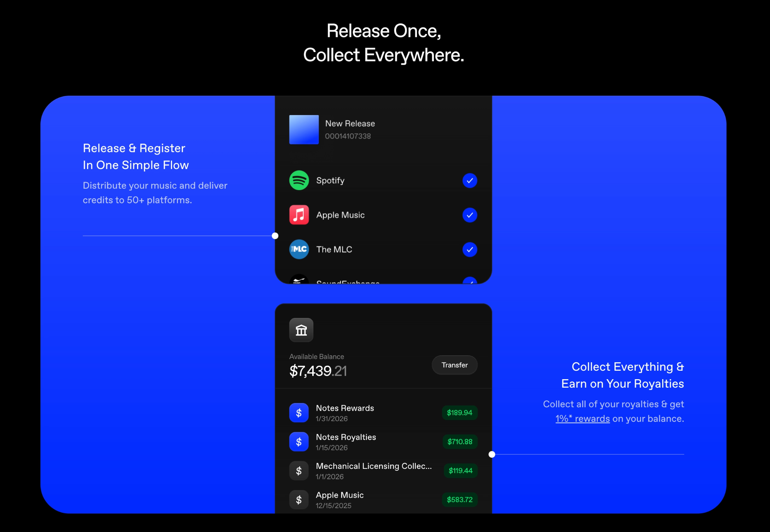The width and height of the screenshot is (770, 532).
Task: Click the Available Balance label
Action: (x=316, y=357)
